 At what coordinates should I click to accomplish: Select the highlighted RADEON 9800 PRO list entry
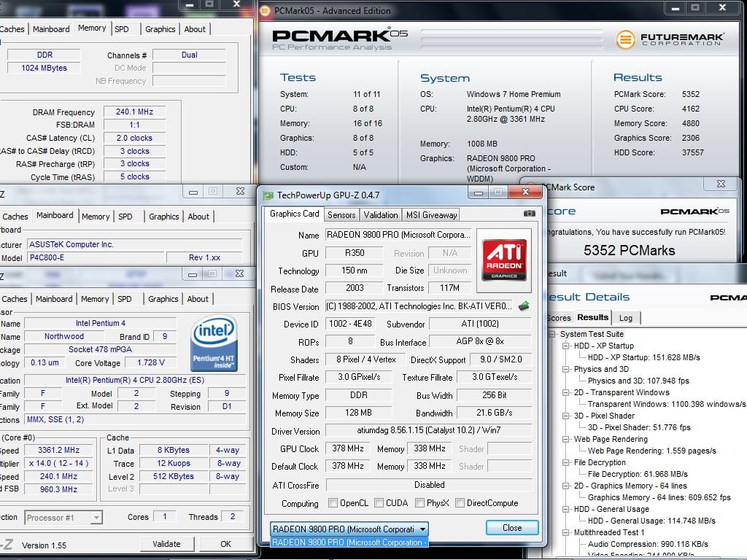coord(349,542)
